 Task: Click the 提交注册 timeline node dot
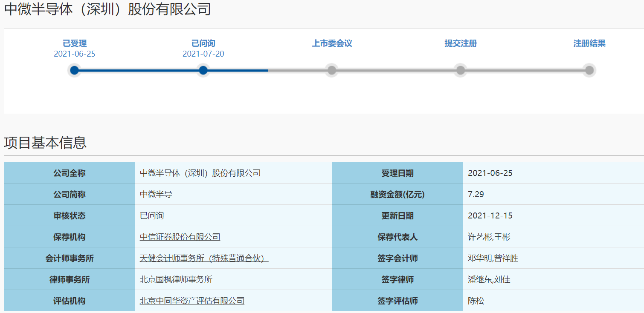click(461, 70)
